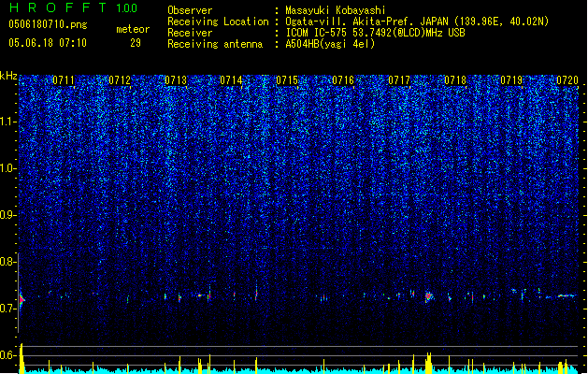
Task: Click the 'Observer' field label
Action: (x=190, y=10)
